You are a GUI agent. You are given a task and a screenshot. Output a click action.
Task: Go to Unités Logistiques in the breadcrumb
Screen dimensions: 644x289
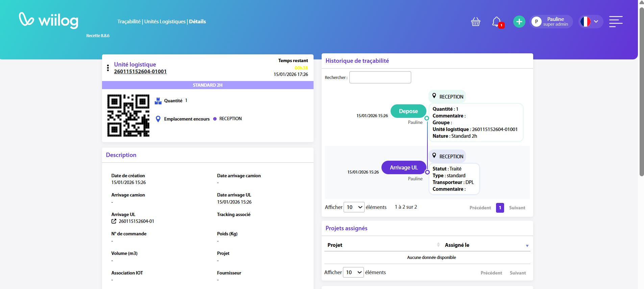pyautogui.click(x=165, y=22)
